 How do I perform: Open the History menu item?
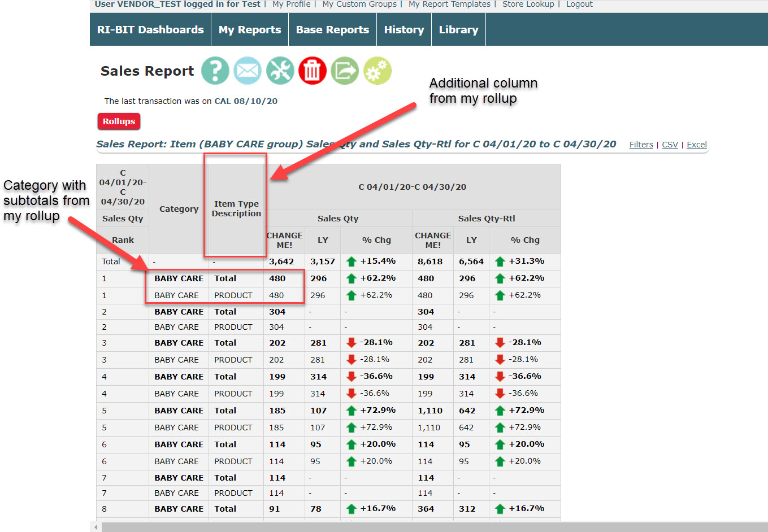404,30
